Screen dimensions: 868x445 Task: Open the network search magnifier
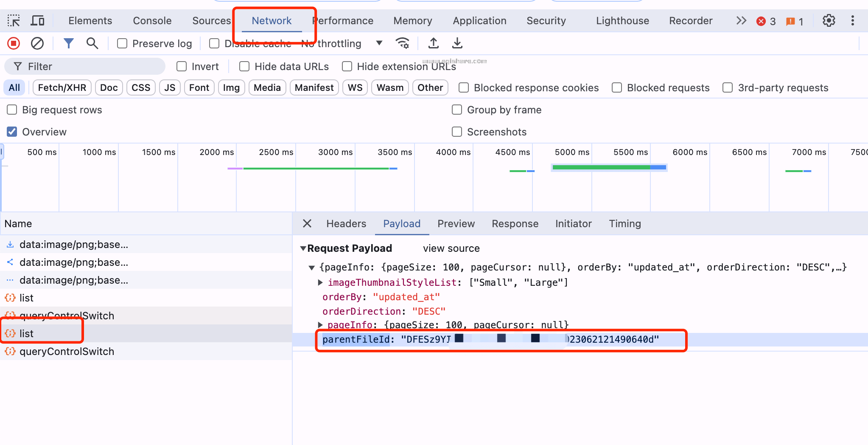92,43
